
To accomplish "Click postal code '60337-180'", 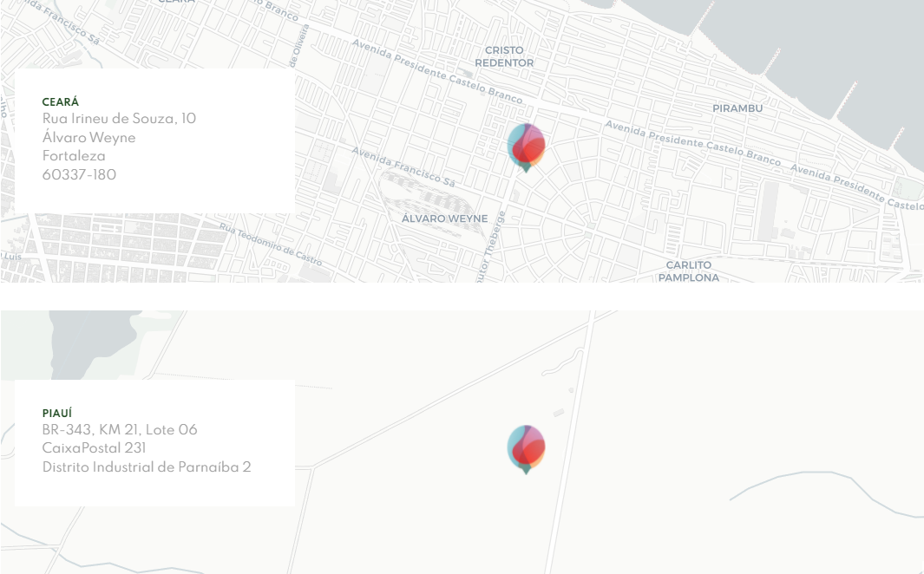I will pyautogui.click(x=79, y=175).
